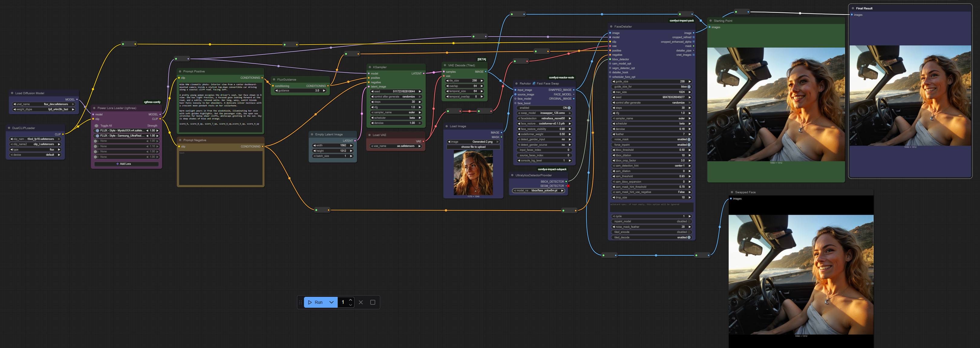The height and width of the screenshot is (348, 980).
Task: Click the Run button play icon
Action: pos(310,302)
